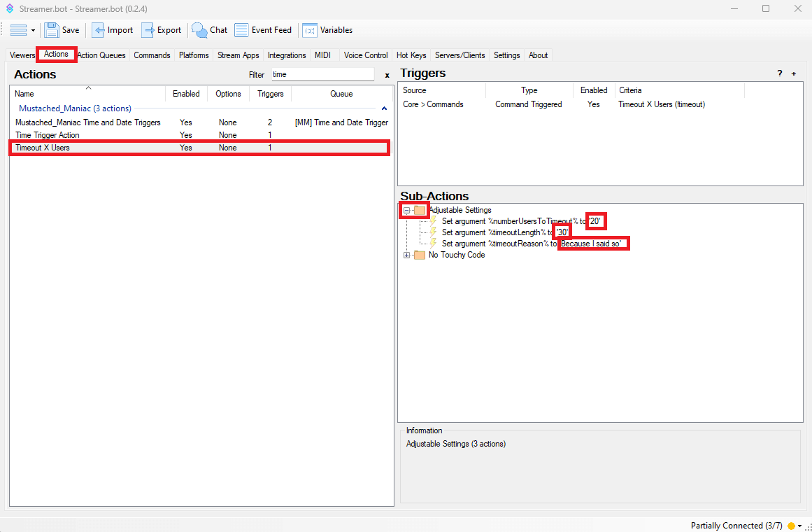Open the Settings tab
The image size is (812, 532).
(506, 55)
